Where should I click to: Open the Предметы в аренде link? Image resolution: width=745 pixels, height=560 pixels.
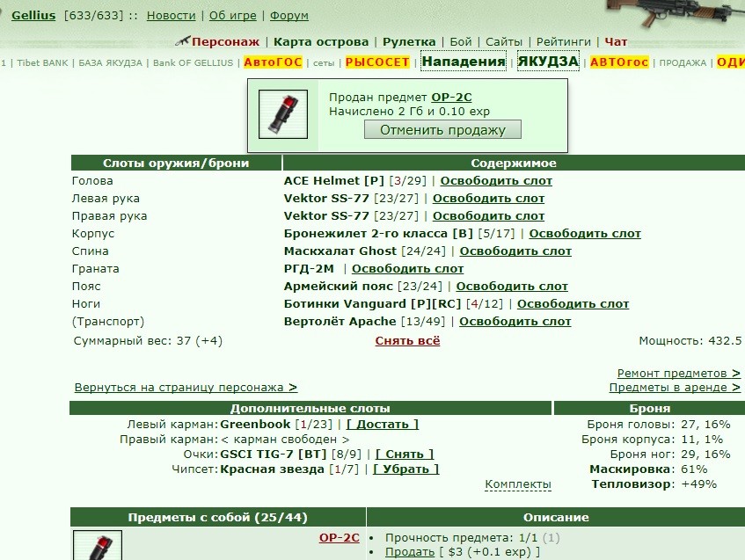pos(675,388)
